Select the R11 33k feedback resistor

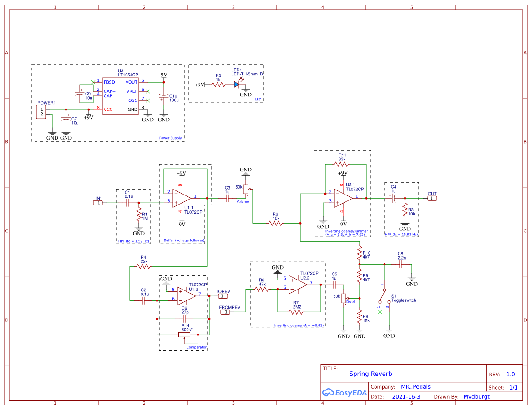344,164
